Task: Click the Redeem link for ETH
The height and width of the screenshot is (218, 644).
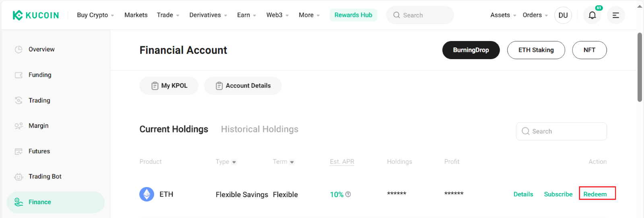Action: coord(595,194)
